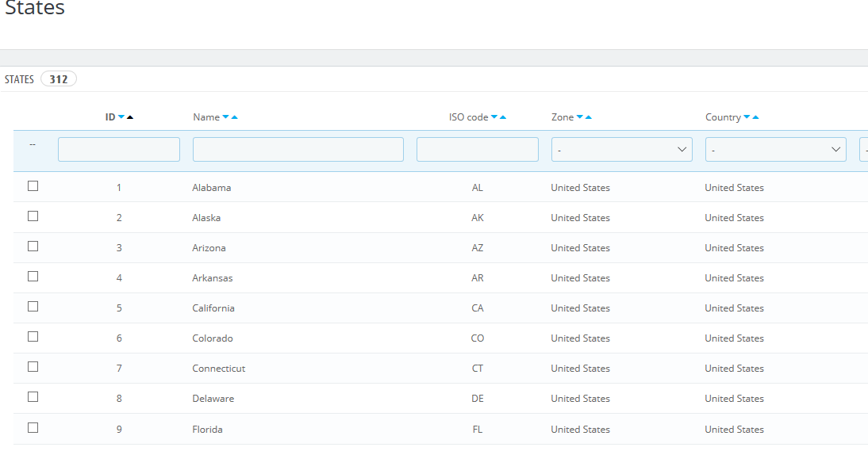The width and height of the screenshot is (868, 451).
Task: Click the States count badge 312
Action: (58, 79)
